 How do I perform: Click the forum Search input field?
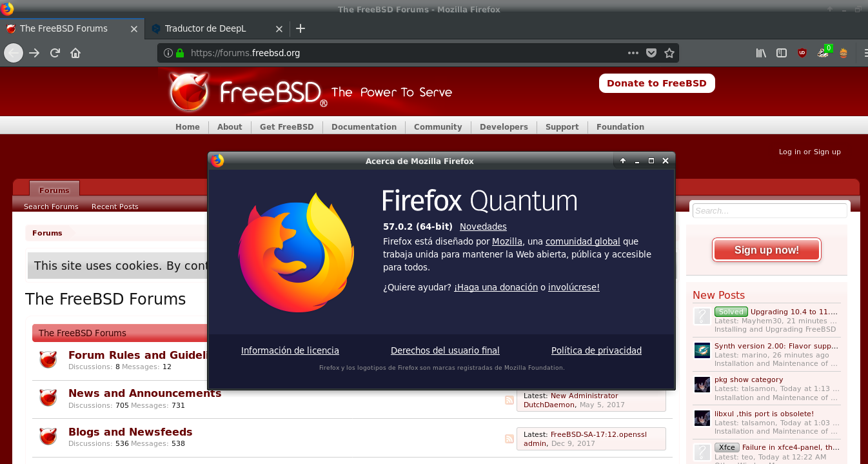(769, 211)
